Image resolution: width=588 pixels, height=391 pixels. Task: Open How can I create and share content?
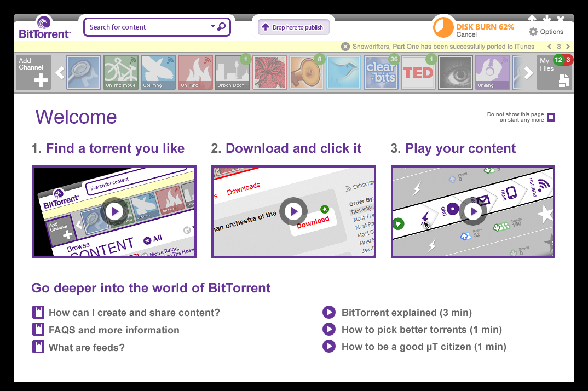click(134, 313)
